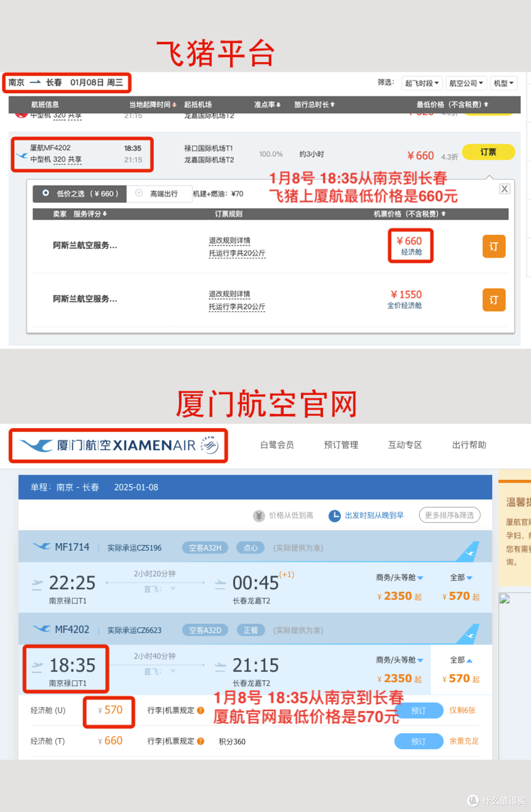Collapse 全部 fares for MF4202
This screenshot has width=531, height=812.
(x=461, y=660)
